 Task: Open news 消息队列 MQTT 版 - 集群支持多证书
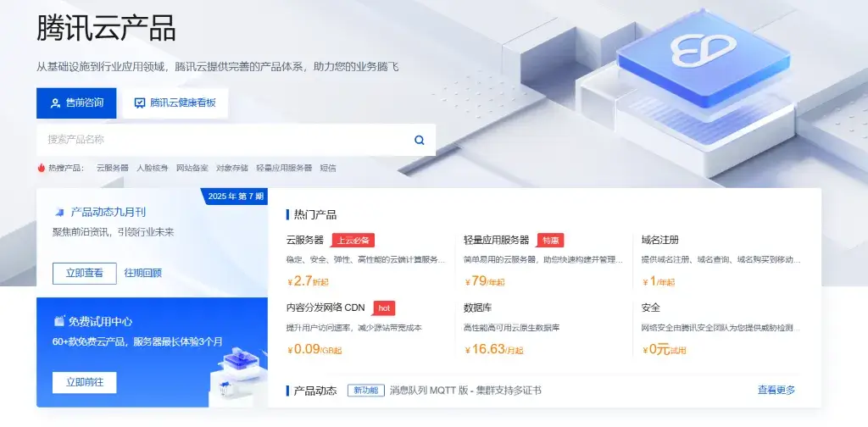(x=465, y=391)
